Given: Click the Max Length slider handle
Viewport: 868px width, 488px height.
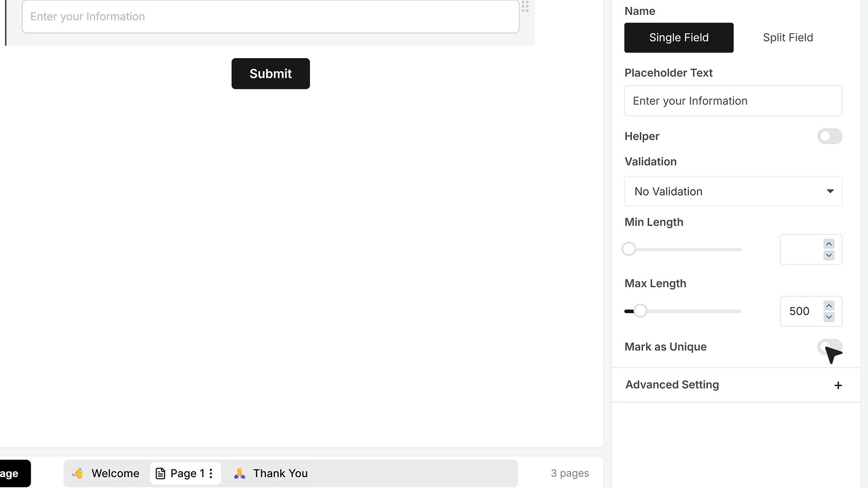Looking at the screenshot, I should [640, 311].
